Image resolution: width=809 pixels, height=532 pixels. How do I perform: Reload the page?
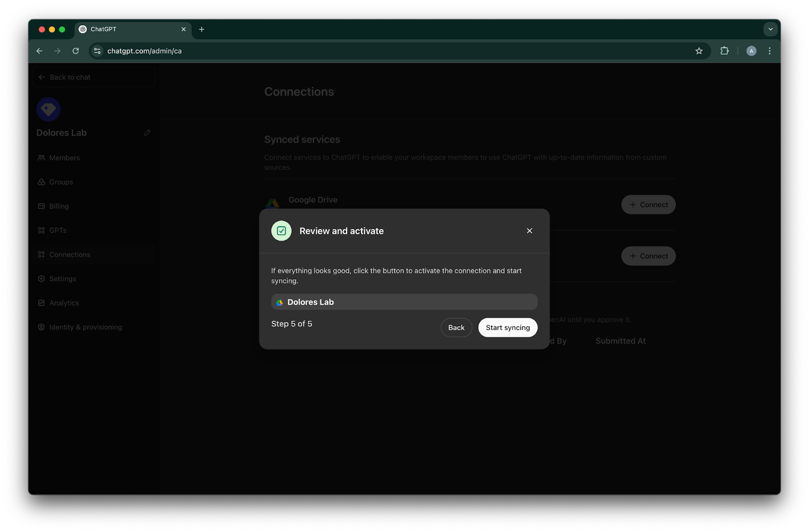(x=76, y=51)
